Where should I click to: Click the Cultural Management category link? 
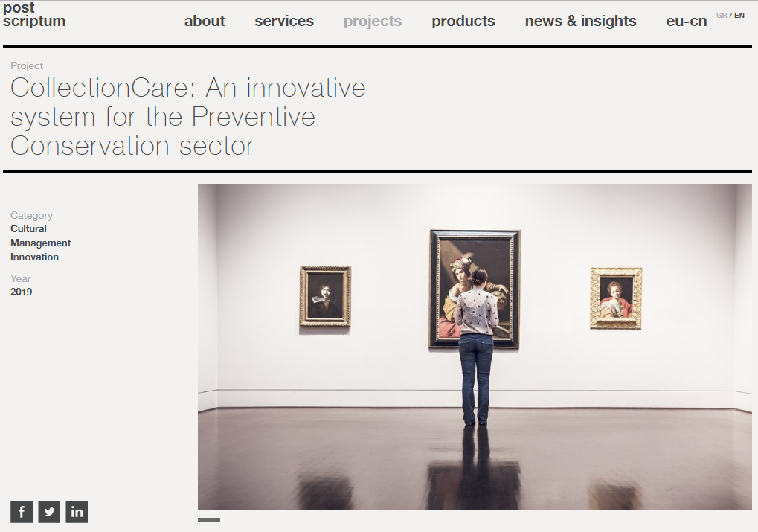click(x=41, y=236)
